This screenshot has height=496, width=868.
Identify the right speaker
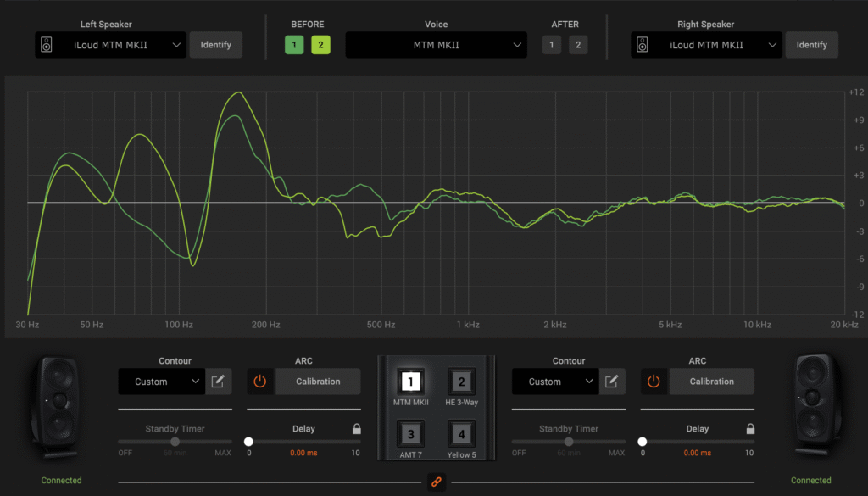(x=811, y=45)
